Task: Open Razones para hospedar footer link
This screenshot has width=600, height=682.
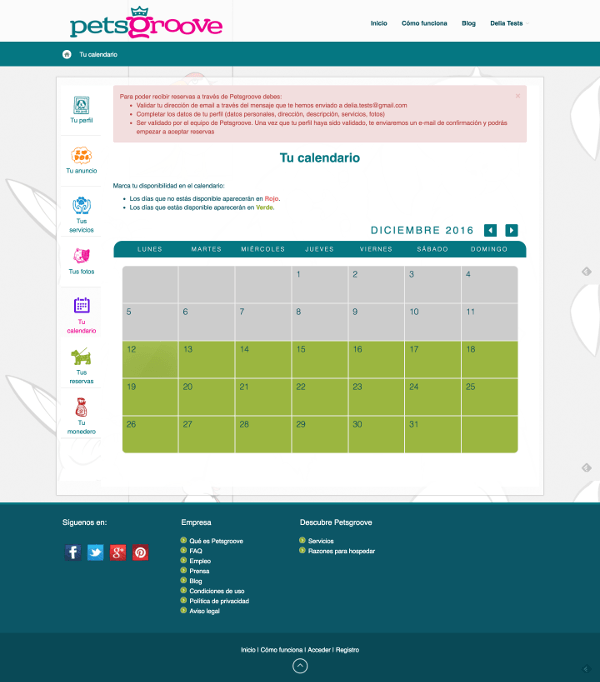Action: pos(342,551)
